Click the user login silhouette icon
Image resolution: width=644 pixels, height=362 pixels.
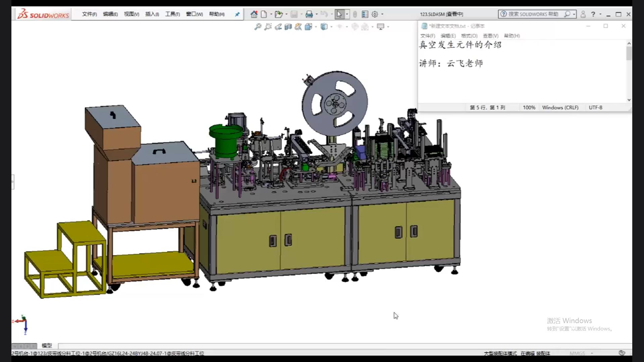[583, 14]
